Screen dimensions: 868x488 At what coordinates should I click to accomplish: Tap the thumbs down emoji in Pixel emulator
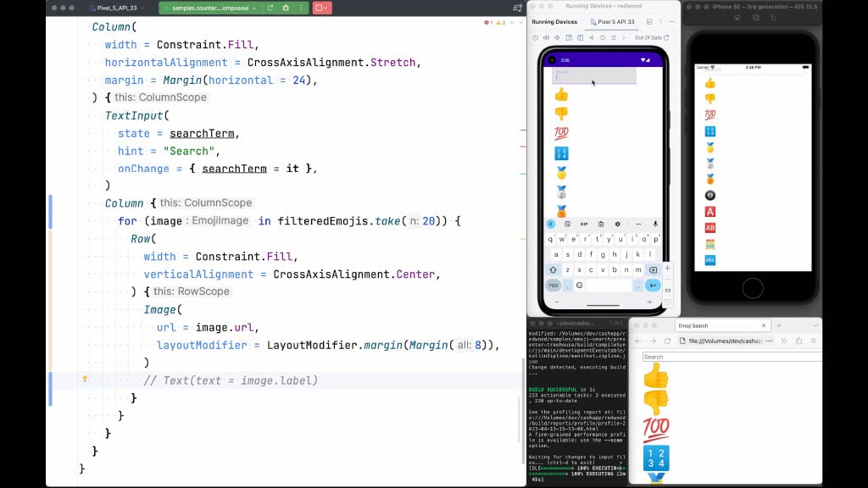point(561,114)
